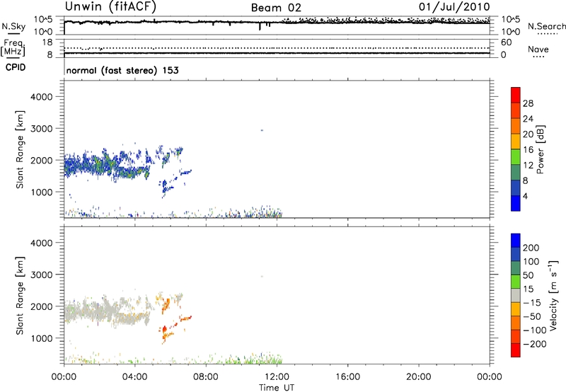Click the 'Nave' legend label
This screenshot has width=566, height=392.
tap(538, 50)
